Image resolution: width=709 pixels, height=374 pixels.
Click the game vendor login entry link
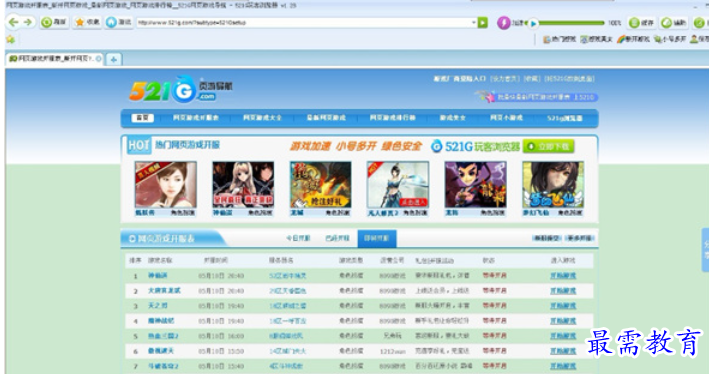click(x=459, y=79)
